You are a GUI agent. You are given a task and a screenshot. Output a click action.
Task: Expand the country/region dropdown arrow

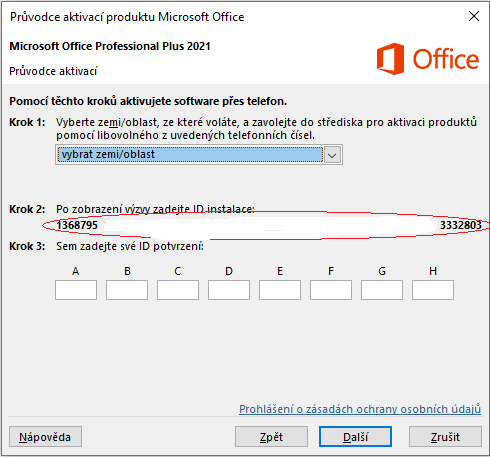pyautogui.click(x=332, y=155)
